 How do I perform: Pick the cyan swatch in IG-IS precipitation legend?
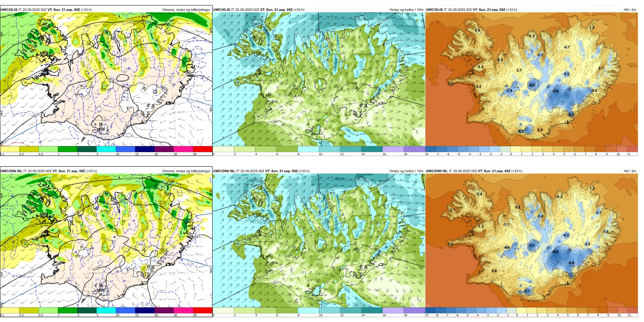106,149
